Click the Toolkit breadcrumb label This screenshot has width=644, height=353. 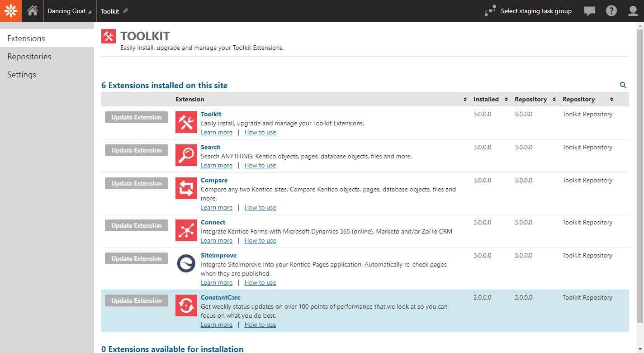pyautogui.click(x=110, y=11)
